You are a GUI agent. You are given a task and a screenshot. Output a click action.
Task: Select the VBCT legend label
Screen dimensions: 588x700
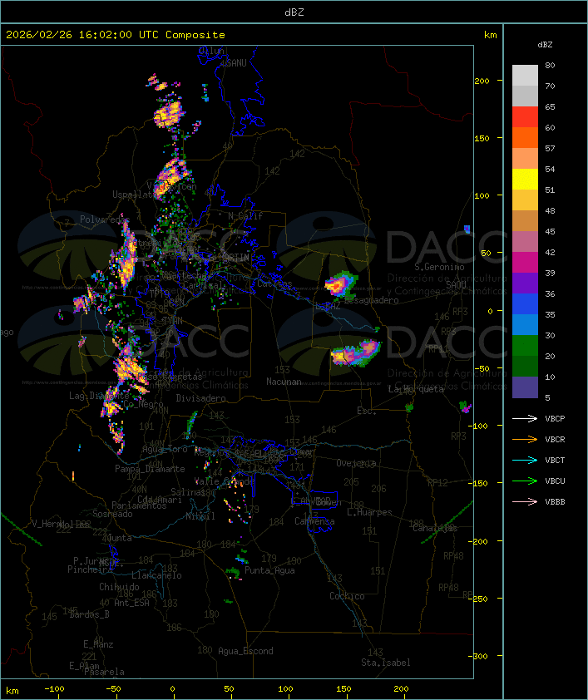[555, 460]
